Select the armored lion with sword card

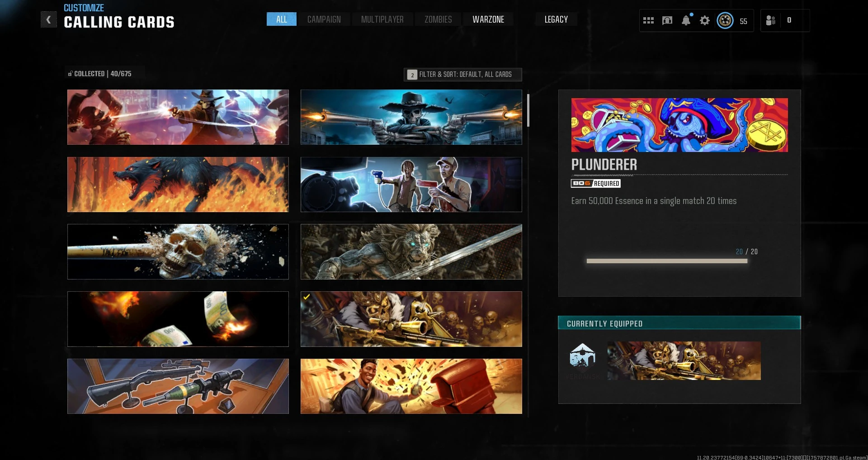(x=411, y=252)
